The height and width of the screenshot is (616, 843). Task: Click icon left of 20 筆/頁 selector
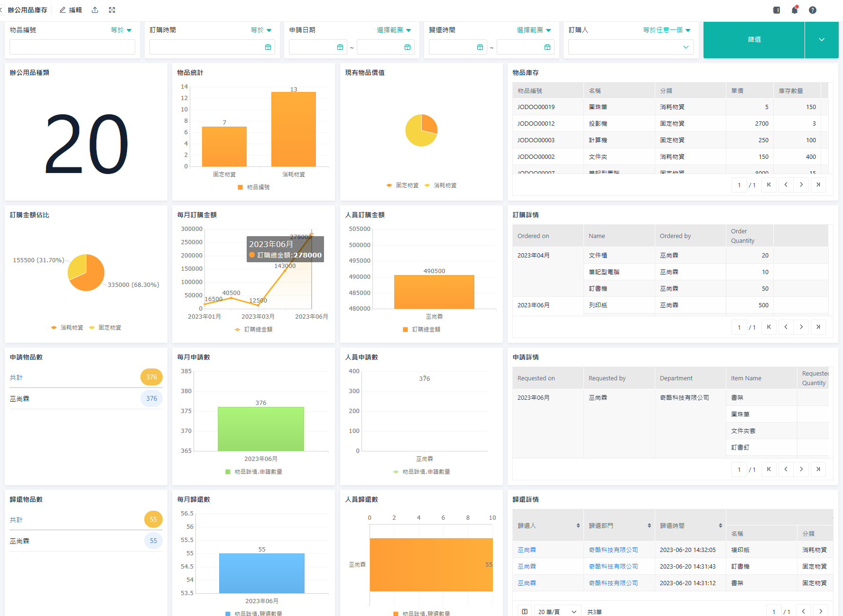(525, 612)
